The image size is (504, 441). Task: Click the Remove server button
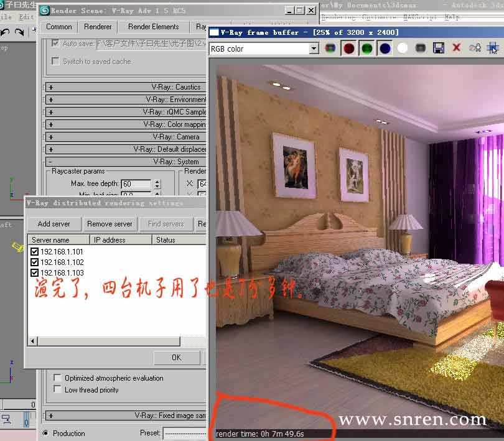pos(110,224)
